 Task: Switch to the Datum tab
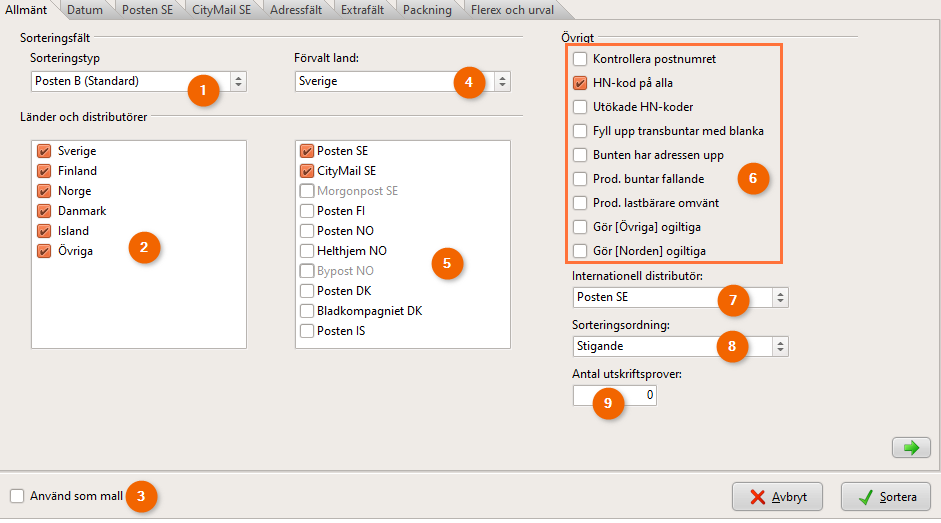(x=84, y=10)
